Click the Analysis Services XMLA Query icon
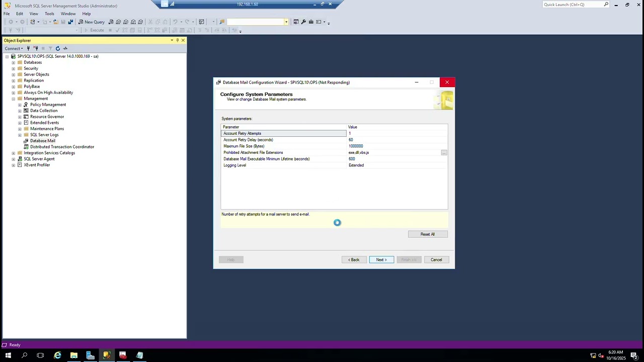This screenshot has height=362, width=644. tap(133, 22)
